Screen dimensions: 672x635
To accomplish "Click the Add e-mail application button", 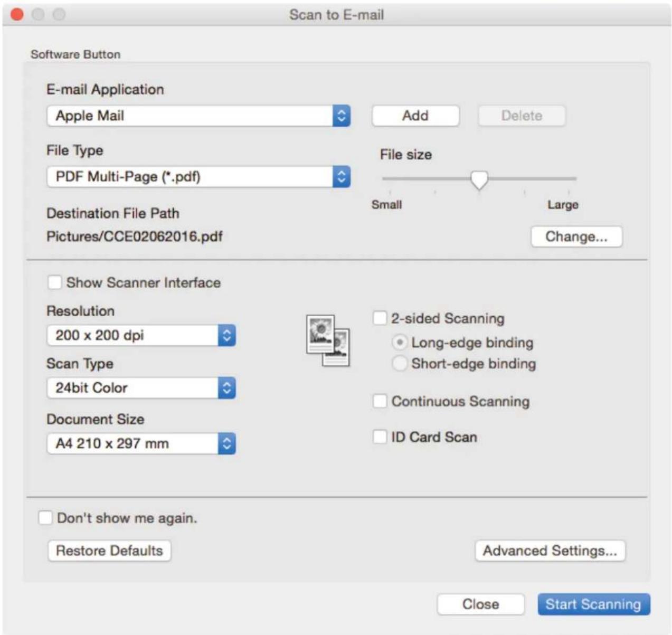I will pos(415,116).
